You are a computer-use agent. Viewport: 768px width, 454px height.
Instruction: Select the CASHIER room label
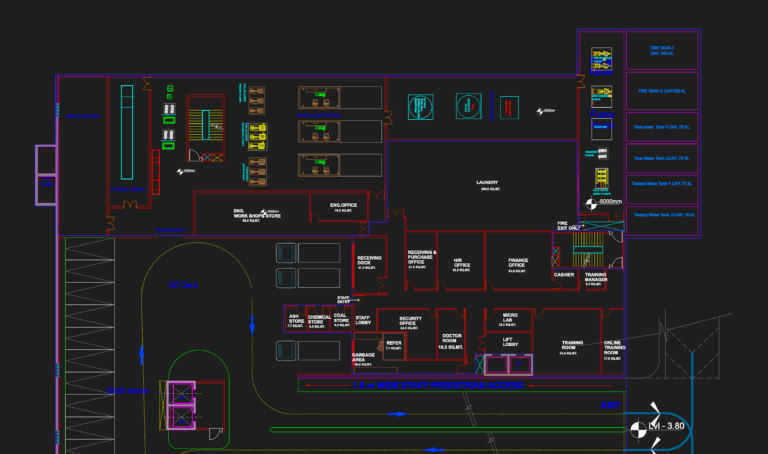click(x=564, y=275)
